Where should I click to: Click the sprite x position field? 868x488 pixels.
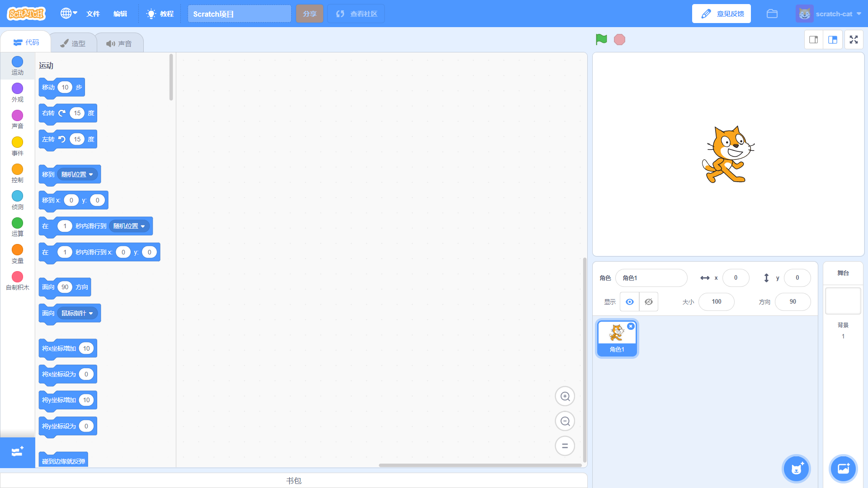(736, 278)
